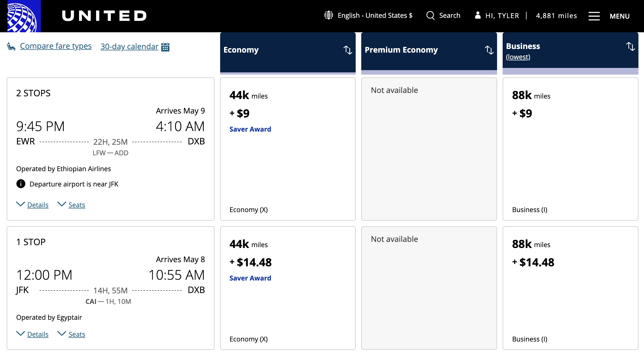Click the 10:55 AM arrival time
The width and height of the screenshot is (644, 354).
(177, 275)
